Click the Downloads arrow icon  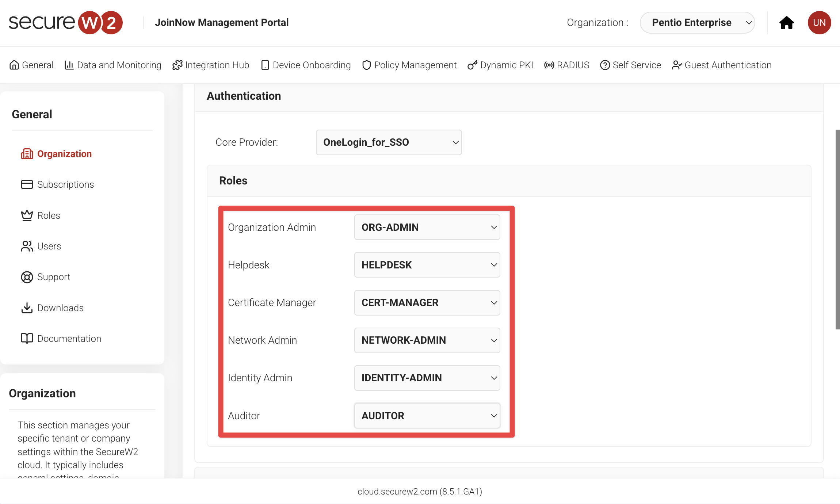pyautogui.click(x=27, y=308)
